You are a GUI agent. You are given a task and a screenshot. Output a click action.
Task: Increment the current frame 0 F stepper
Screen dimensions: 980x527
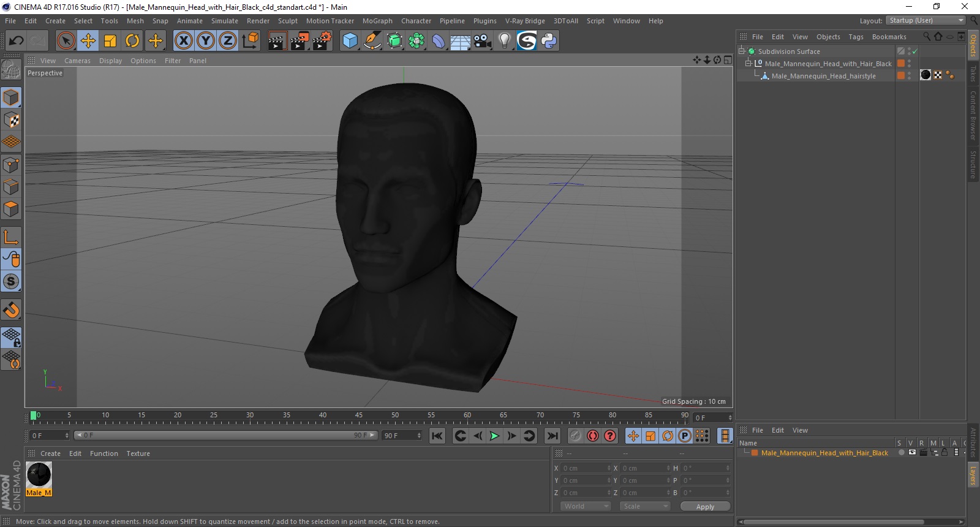pyautogui.click(x=730, y=418)
